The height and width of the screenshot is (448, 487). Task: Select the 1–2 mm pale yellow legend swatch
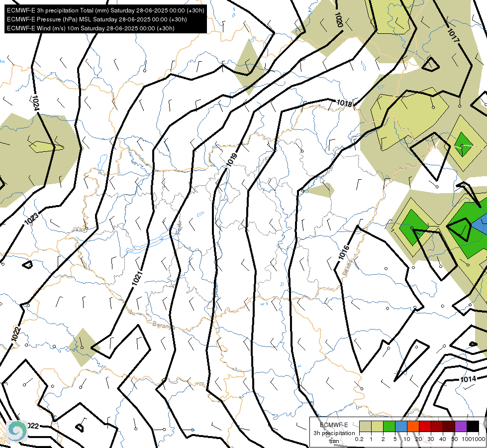coord(377,427)
